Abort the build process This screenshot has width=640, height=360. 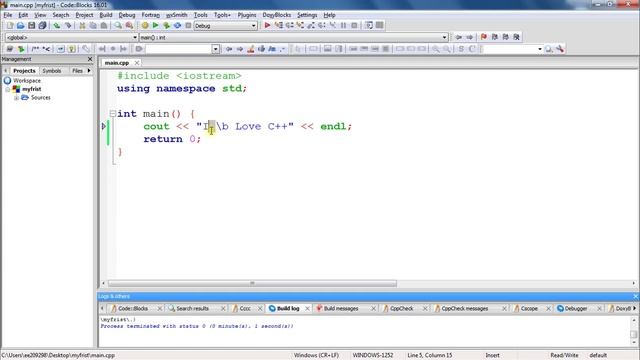pyautogui.click(x=188, y=25)
